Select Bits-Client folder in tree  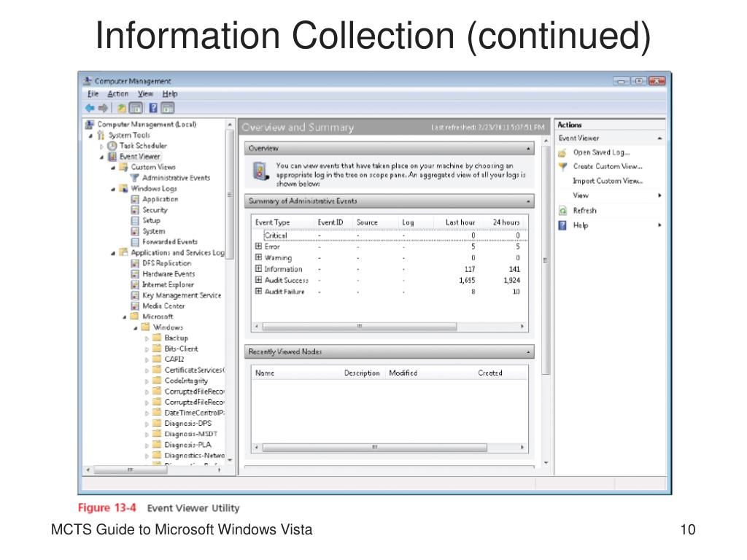(x=181, y=349)
